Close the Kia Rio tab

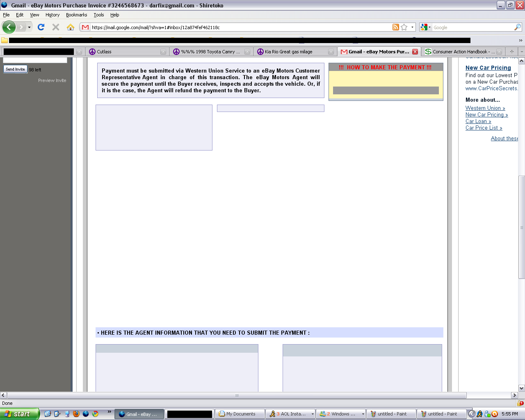click(x=331, y=52)
